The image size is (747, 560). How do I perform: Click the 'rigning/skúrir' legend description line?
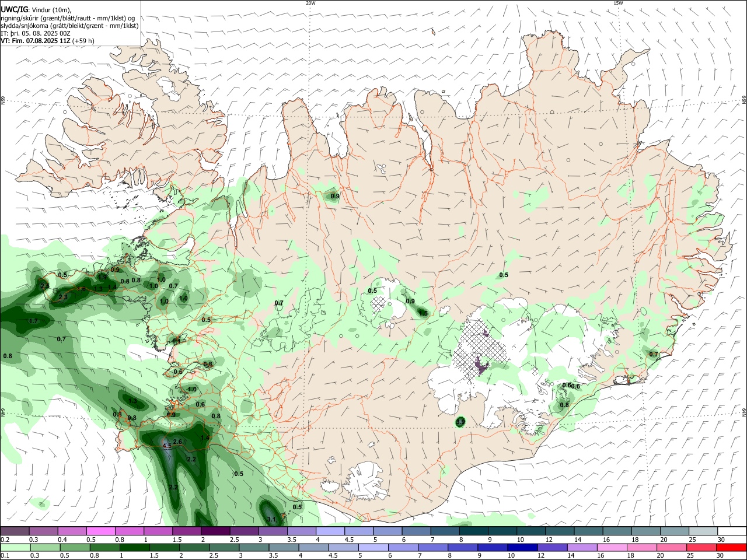(x=68, y=17)
